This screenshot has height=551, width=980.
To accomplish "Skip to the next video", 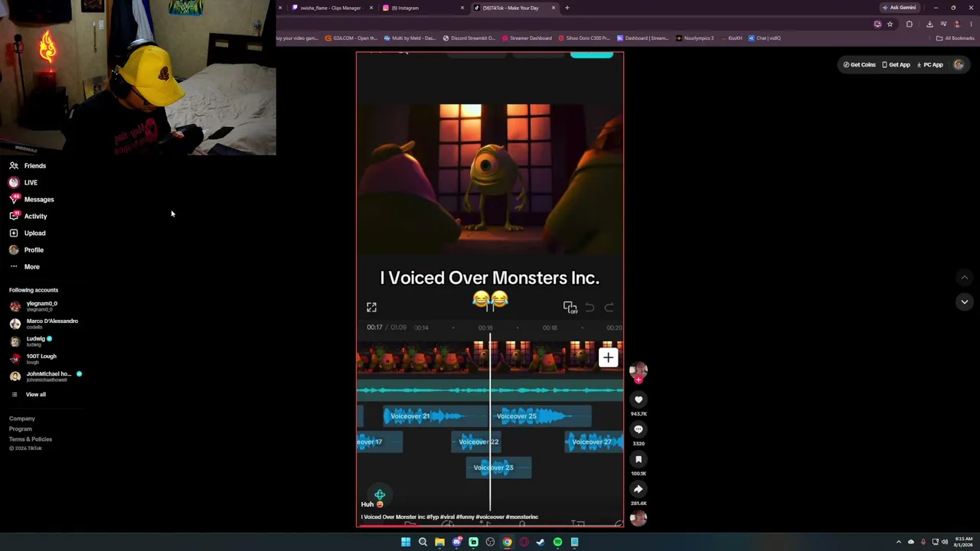I will point(965,302).
